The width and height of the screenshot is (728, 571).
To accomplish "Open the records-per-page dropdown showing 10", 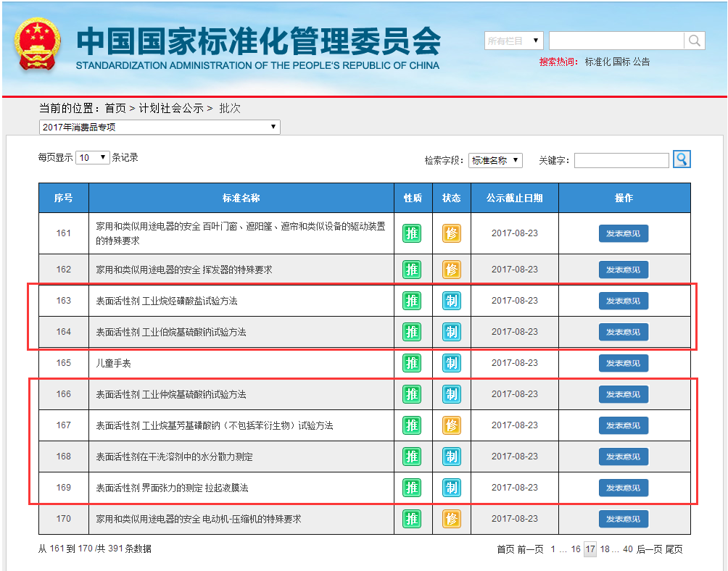I will click(92, 157).
